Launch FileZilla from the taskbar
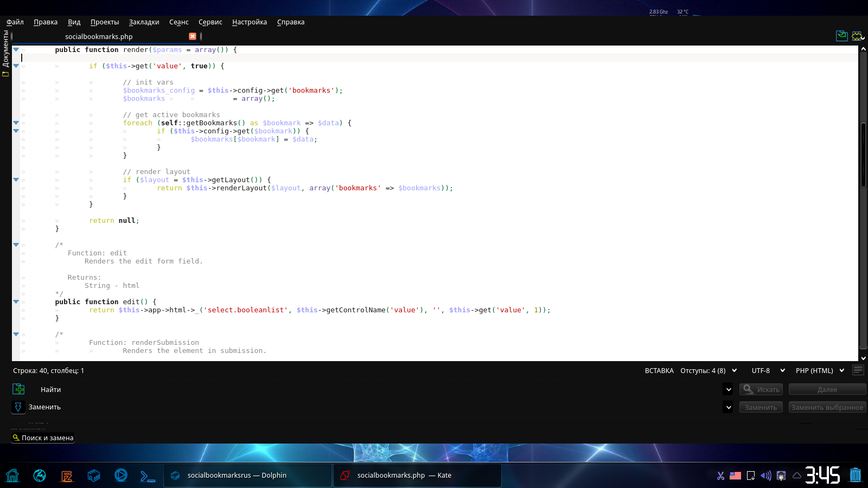Image resolution: width=868 pixels, height=488 pixels. coord(67,476)
